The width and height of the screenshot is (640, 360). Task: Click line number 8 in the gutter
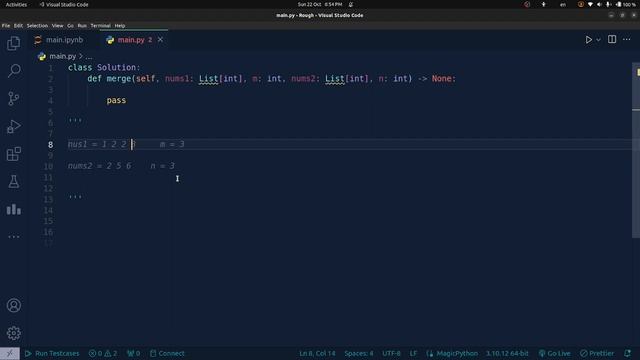click(50, 144)
